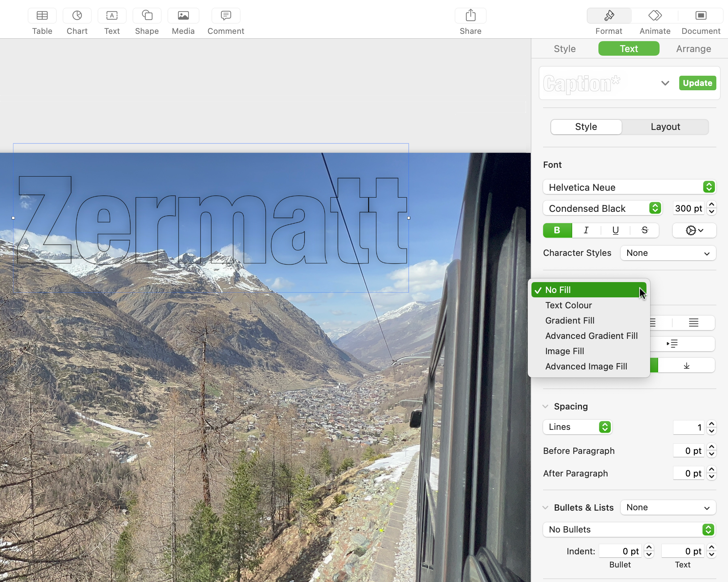Toggle Strikethrough formatting
The image size is (728, 582).
coord(645,230)
